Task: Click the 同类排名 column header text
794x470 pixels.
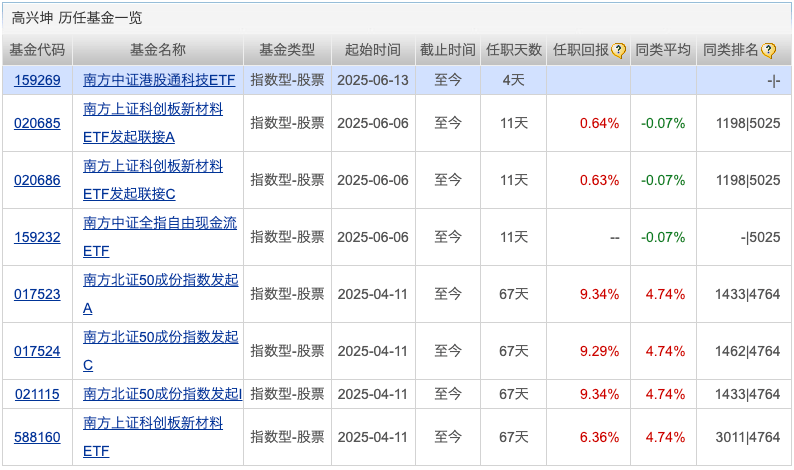Action: [x=731, y=50]
